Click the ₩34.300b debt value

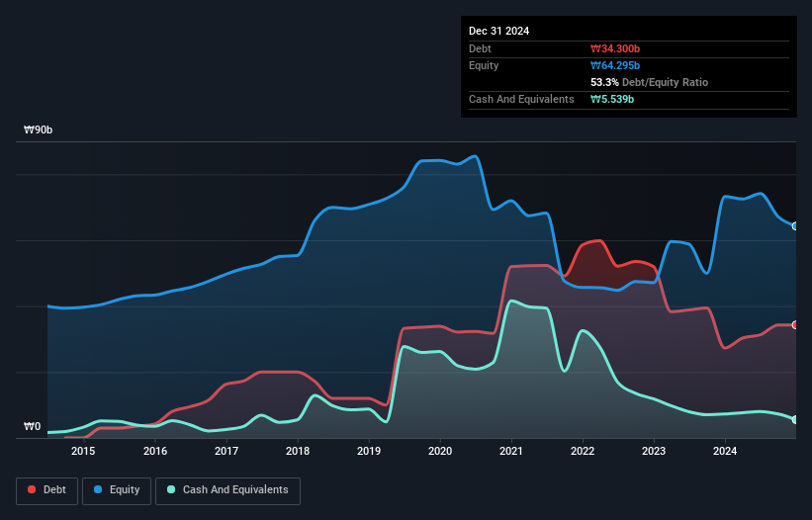point(615,48)
